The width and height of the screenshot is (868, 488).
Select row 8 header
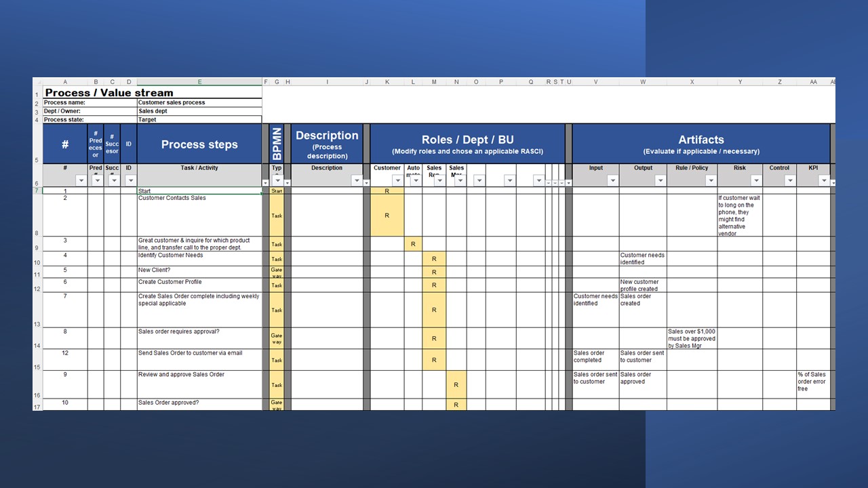point(37,233)
